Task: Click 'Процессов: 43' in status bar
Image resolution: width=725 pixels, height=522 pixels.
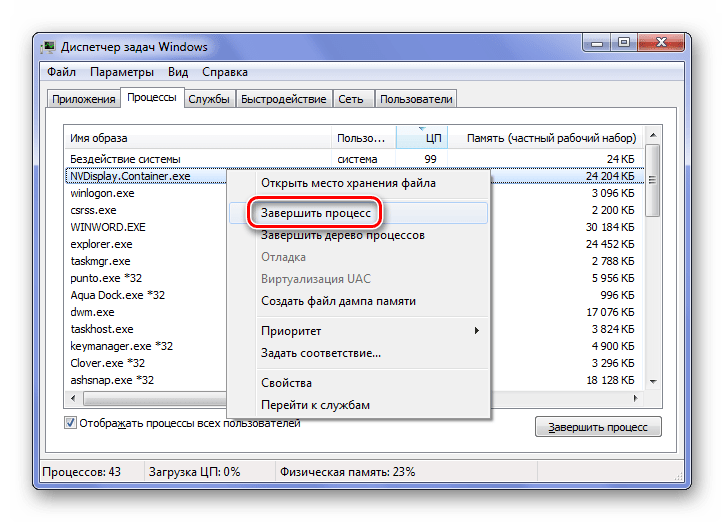Action: coord(81,472)
